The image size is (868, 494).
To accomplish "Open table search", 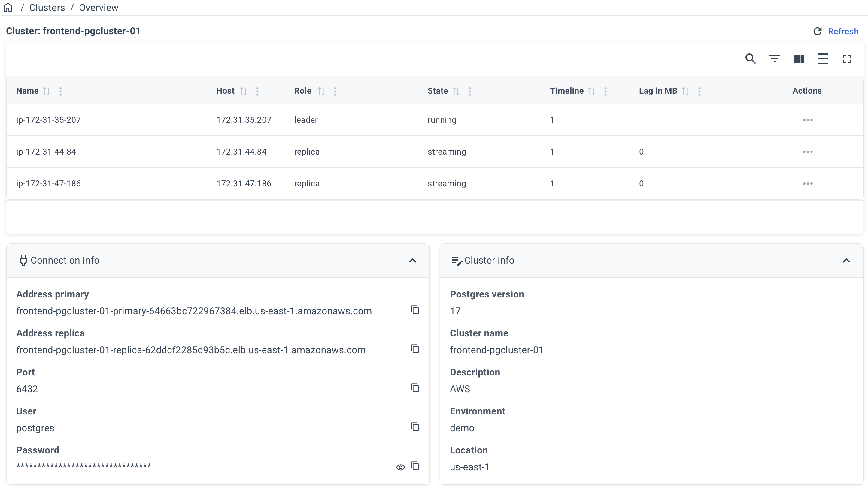I will 751,59.
